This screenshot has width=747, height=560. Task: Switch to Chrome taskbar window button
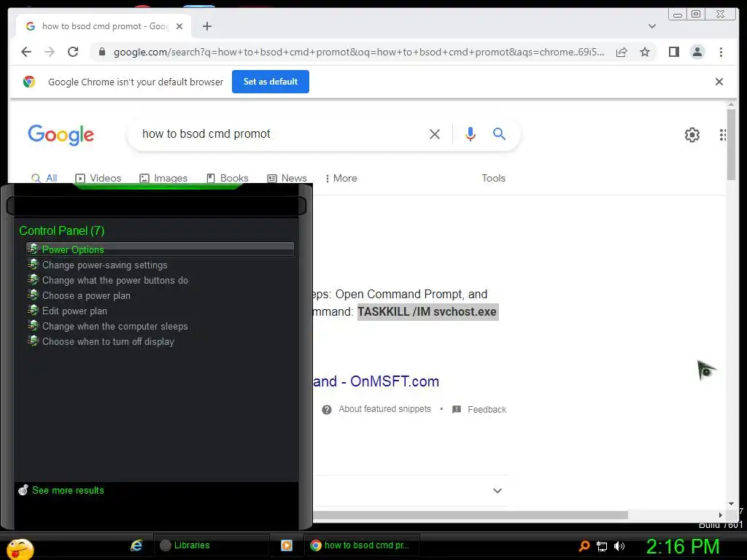coord(362,545)
